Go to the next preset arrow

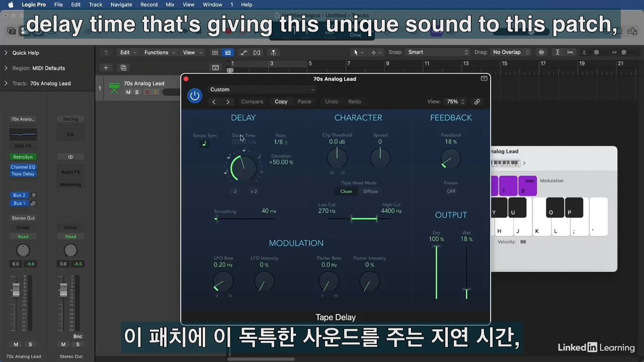click(228, 102)
